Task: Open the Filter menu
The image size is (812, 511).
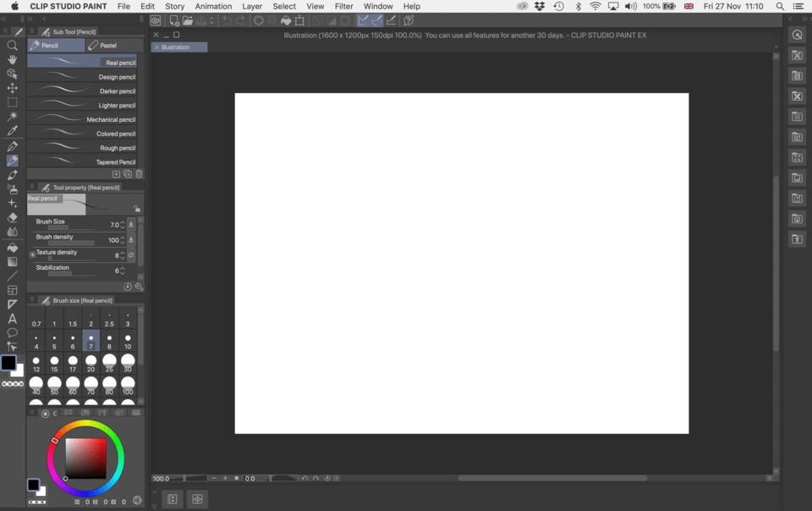Action: click(x=344, y=6)
